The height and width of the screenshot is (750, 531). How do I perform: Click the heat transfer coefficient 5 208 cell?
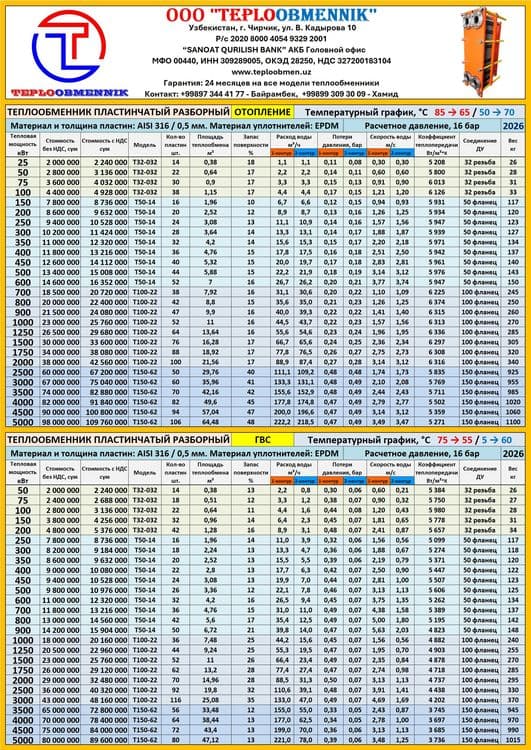tap(436, 162)
